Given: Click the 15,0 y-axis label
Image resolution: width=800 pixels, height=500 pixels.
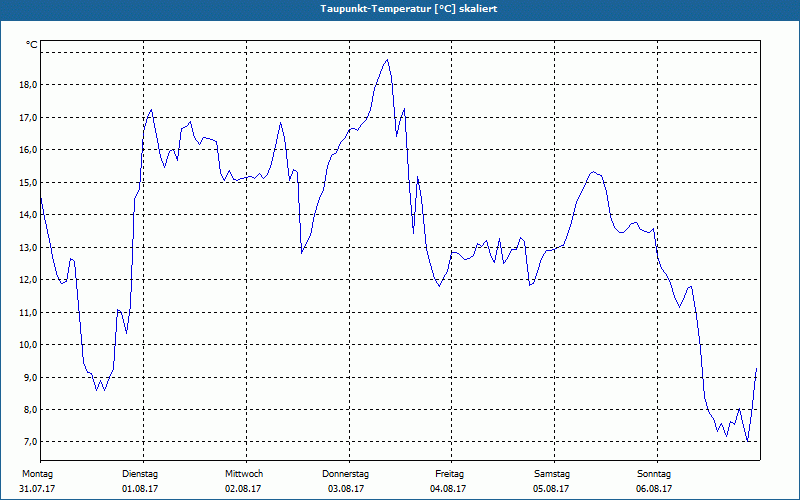Looking at the screenshot, I should (28, 183).
